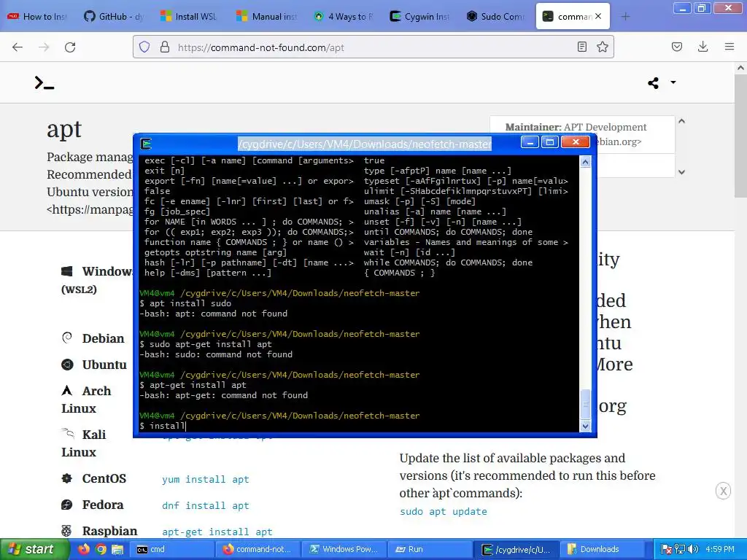Open the Firefox hamburger menu
Screen dimensions: 747x560
click(x=729, y=47)
